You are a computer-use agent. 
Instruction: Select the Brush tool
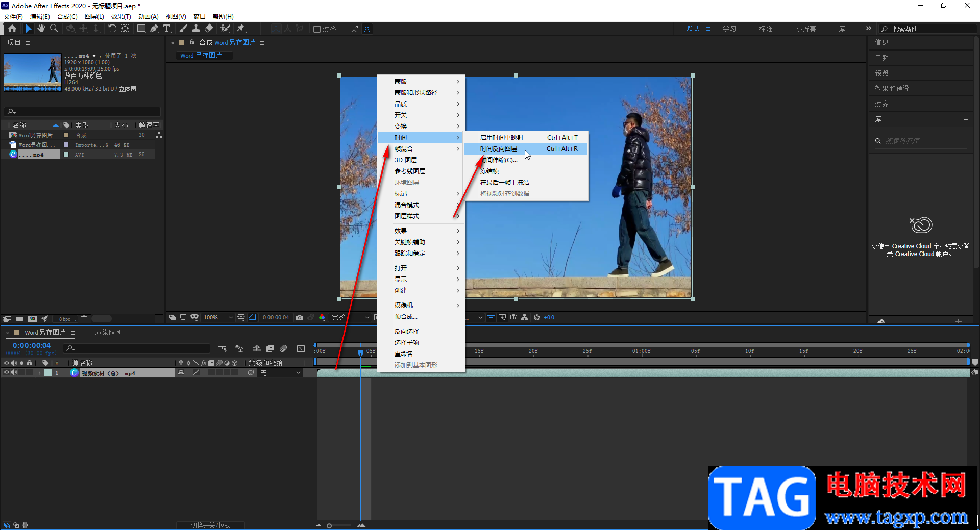(x=183, y=29)
